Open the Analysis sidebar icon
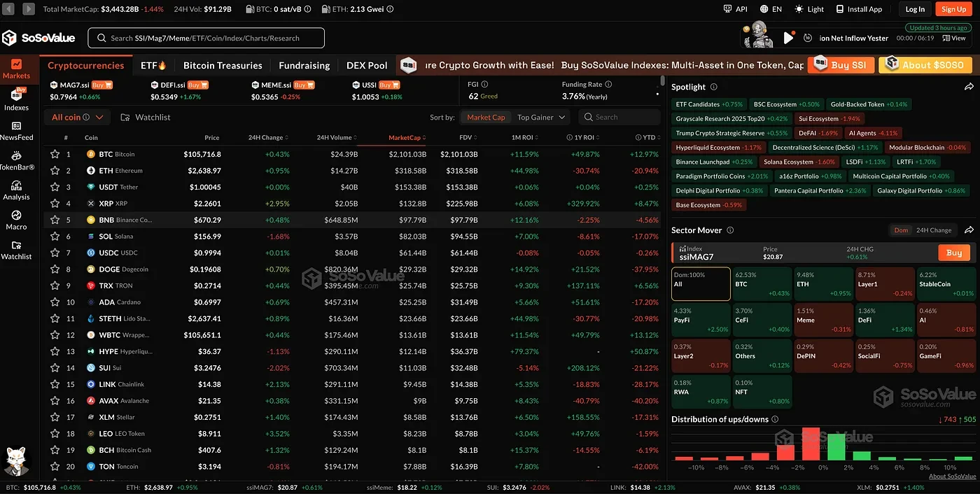980x494 pixels. tap(16, 190)
